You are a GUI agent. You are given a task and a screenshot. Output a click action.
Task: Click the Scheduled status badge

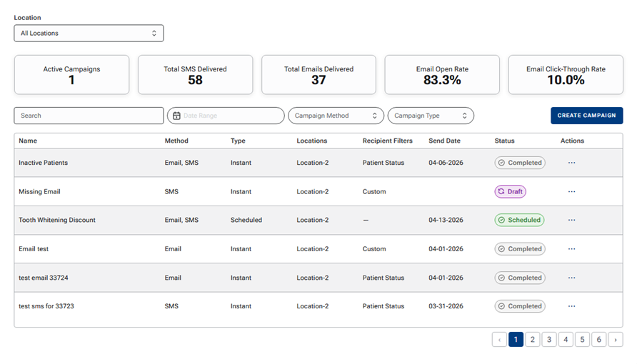point(519,220)
